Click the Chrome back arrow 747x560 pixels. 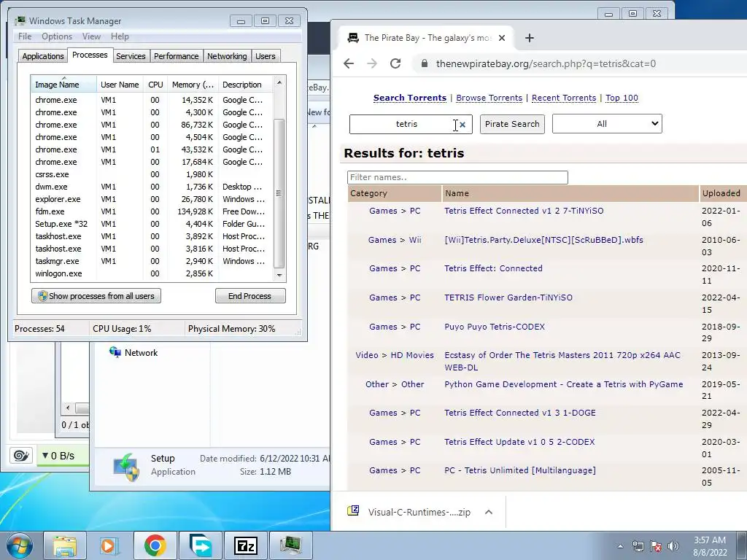[349, 63]
